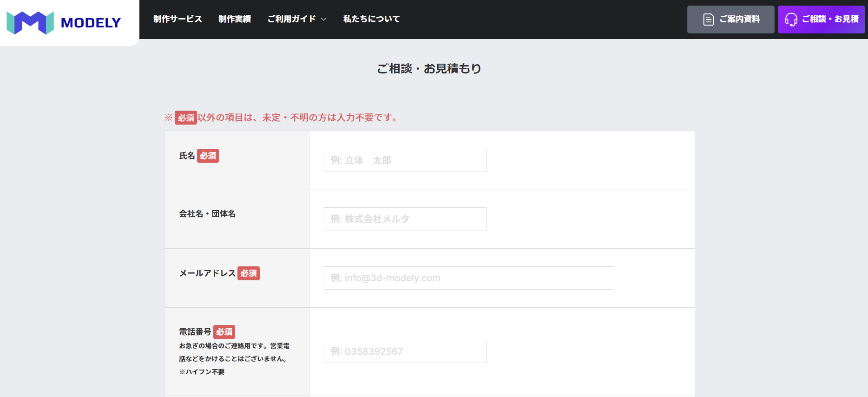
Task: Focus the メールアドレス email input field
Action: 469,278
